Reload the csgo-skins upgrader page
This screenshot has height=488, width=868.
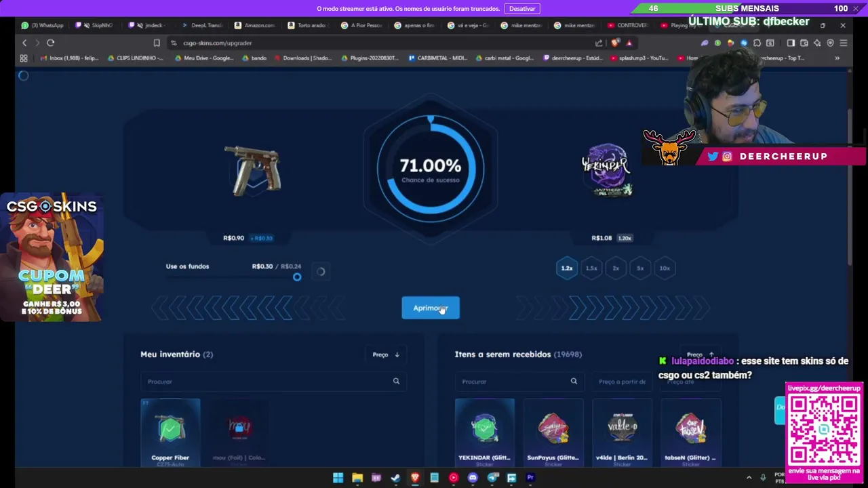tap(50, 43)
